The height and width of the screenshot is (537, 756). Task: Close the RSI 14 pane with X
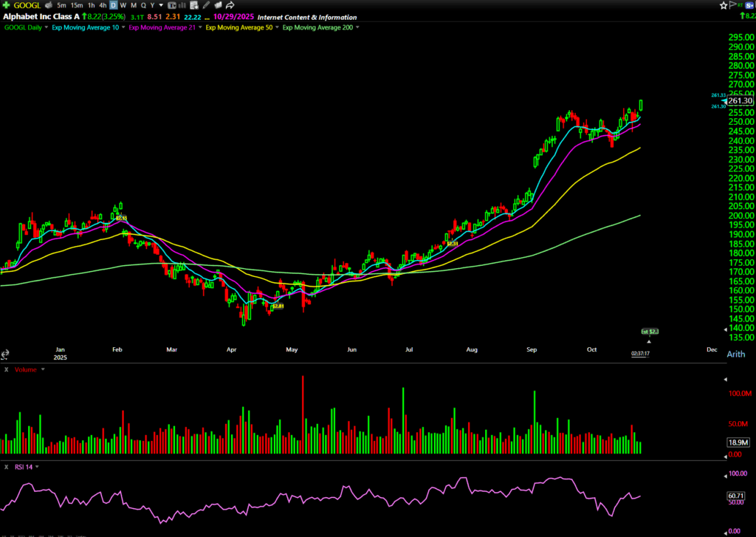pos(6,467)
